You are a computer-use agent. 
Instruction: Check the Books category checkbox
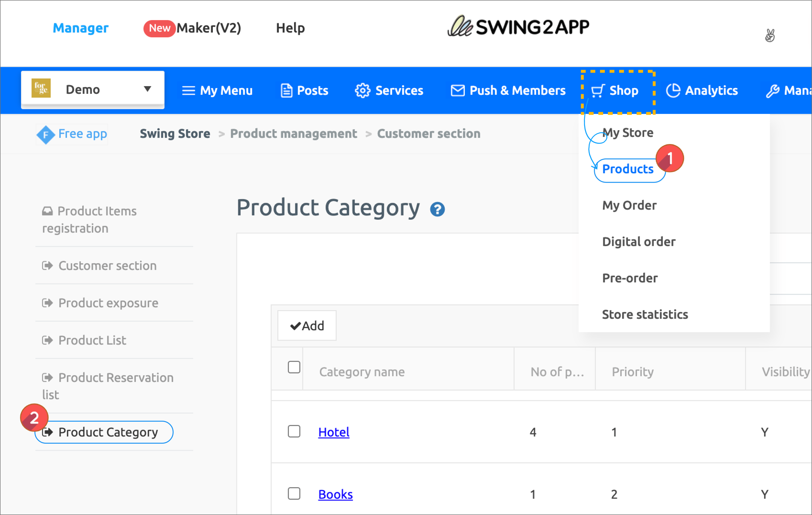[x=294, y=493]
